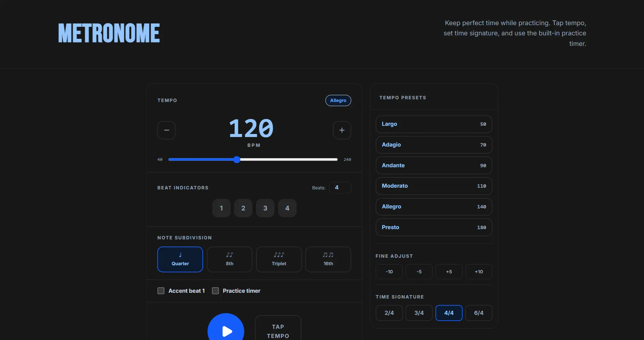
Task: Click beat indicator 3
Action: 265,208
